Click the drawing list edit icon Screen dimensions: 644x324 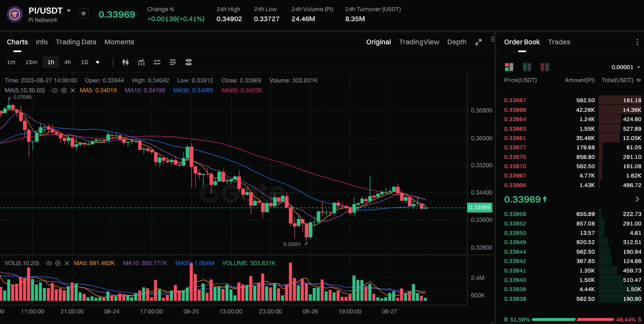(x=173, y=62)
